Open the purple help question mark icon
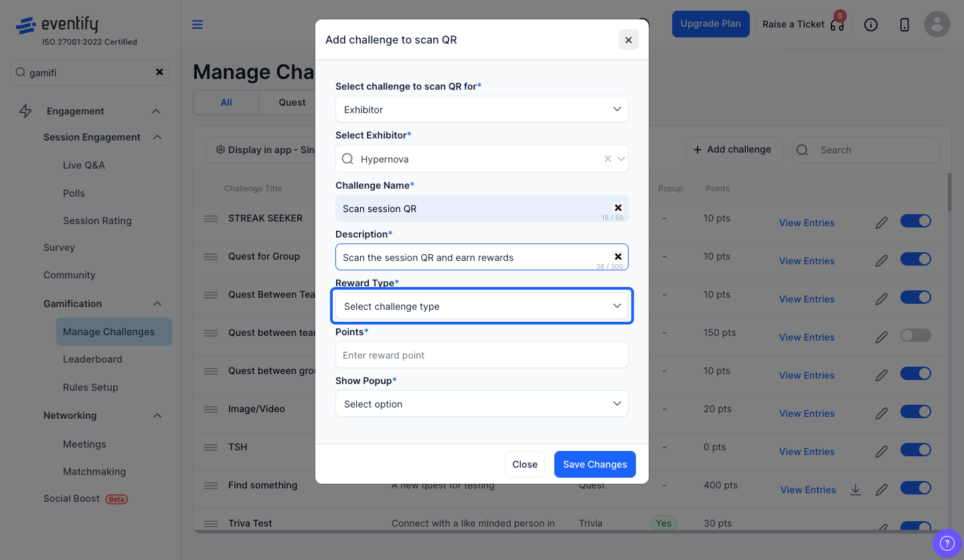This screenshot has width=964, height=560. [947, 542]
